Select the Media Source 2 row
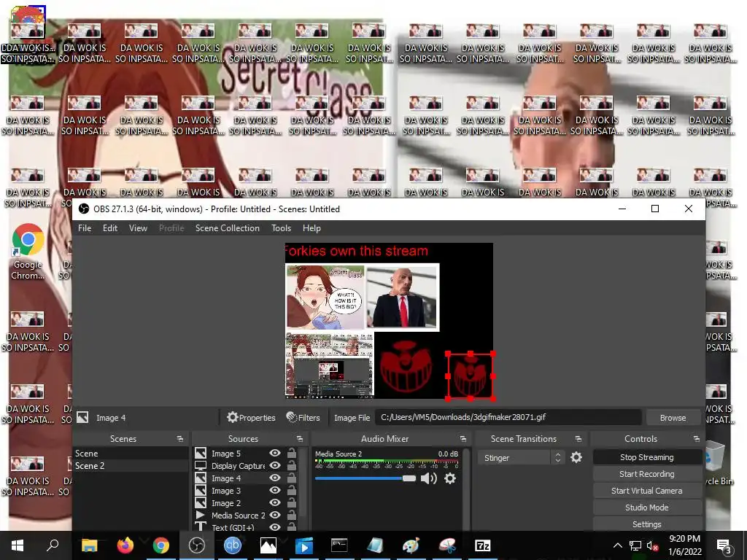 [x=247, y=516]
